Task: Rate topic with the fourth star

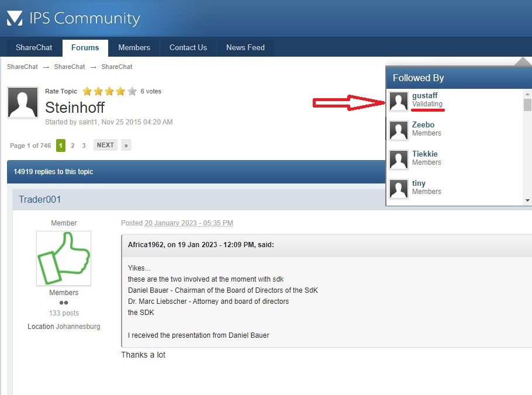Action: coord(121,91)
